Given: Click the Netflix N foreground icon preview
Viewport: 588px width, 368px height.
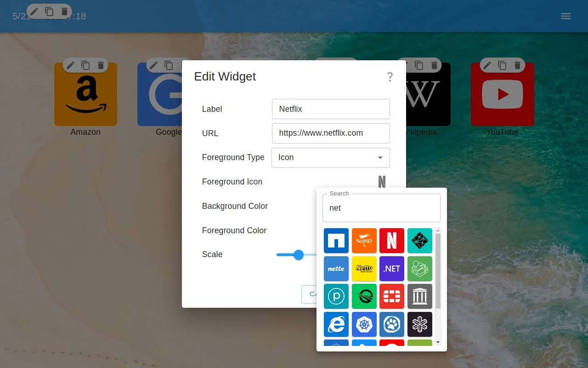Looking at the screenshot, I should 382,182.
